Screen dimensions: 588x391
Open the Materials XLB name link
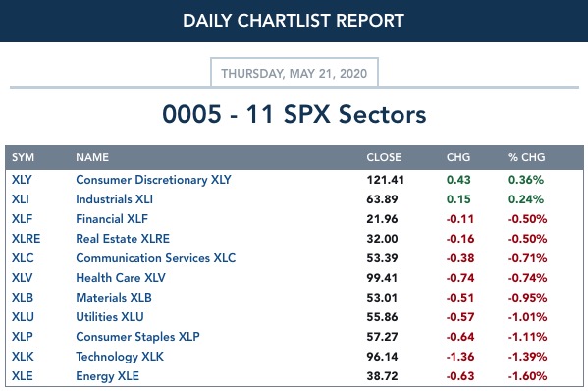pyautogui.click(x=114, y=298)
